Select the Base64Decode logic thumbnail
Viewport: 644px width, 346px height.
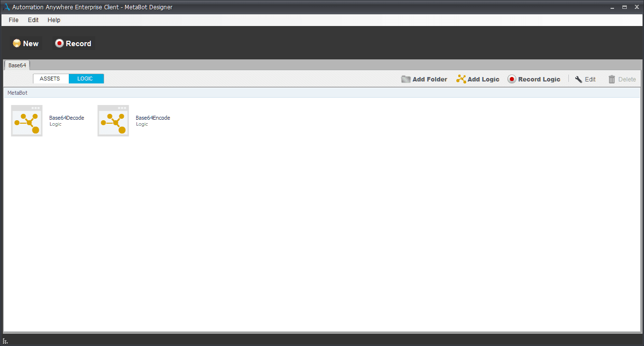point(27,121)
